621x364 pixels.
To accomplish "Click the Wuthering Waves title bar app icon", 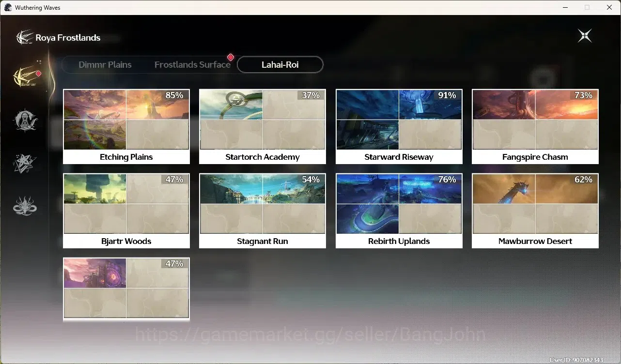I will point(8,7).
